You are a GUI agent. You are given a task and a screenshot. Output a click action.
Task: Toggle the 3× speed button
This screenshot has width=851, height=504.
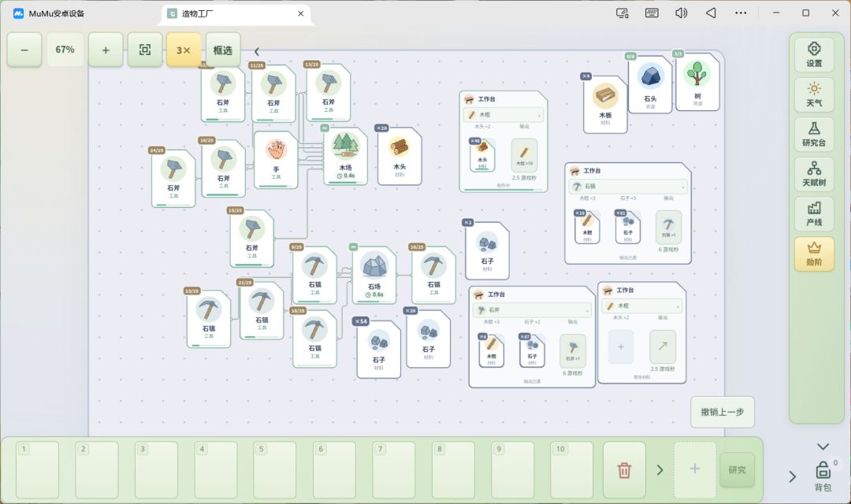pos(184,50)
